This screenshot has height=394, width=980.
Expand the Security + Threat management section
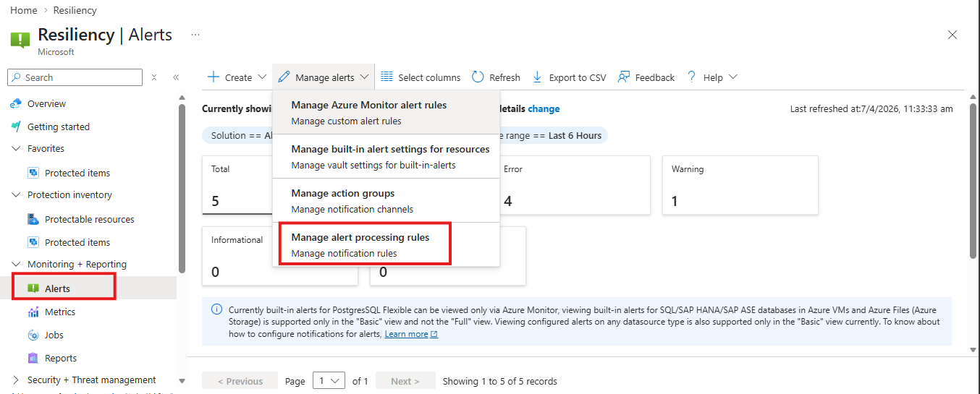pyautogui.click(x=16, y=380)
